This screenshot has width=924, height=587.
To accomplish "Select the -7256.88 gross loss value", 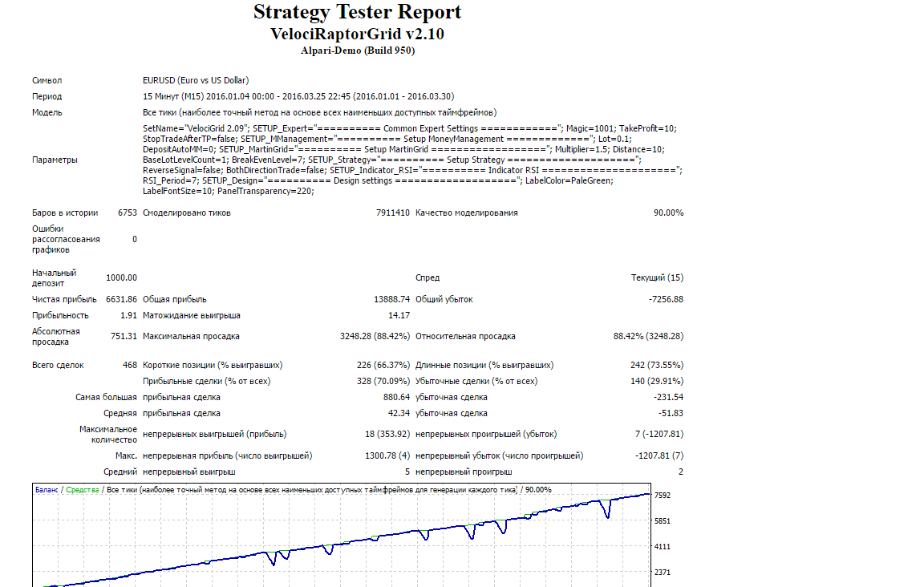I will pos(666,299).
